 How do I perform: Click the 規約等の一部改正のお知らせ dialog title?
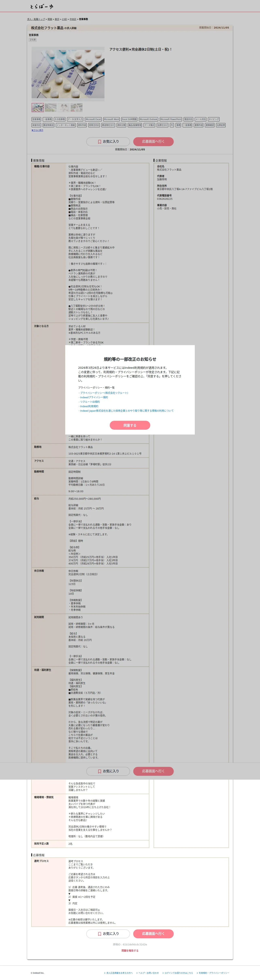click(130, 359)
